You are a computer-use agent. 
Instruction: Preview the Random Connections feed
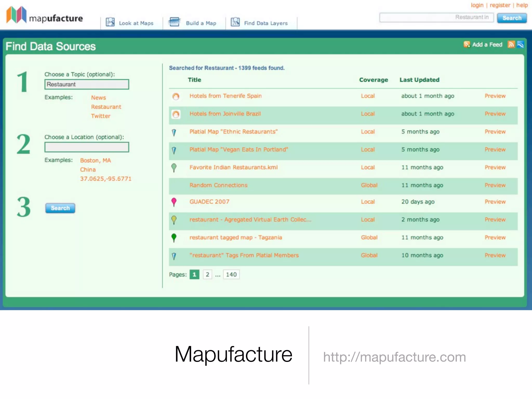click(x=495, y=185)
